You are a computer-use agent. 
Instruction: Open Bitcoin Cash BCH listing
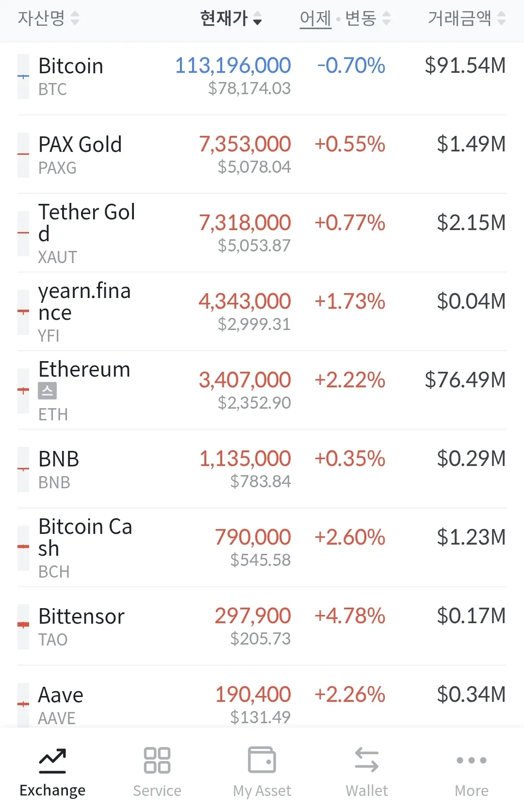(85, 547)
